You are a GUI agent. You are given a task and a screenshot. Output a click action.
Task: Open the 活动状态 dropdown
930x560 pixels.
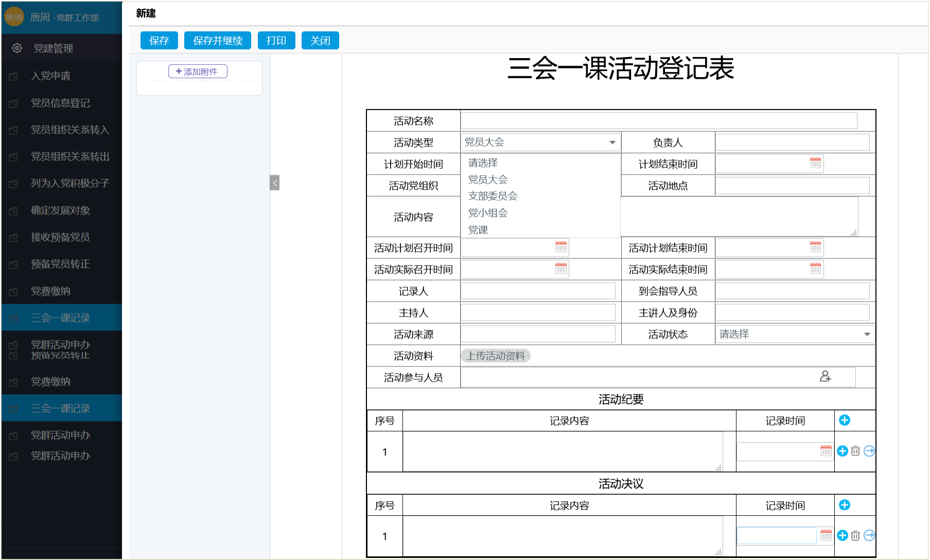click(867, 335)
